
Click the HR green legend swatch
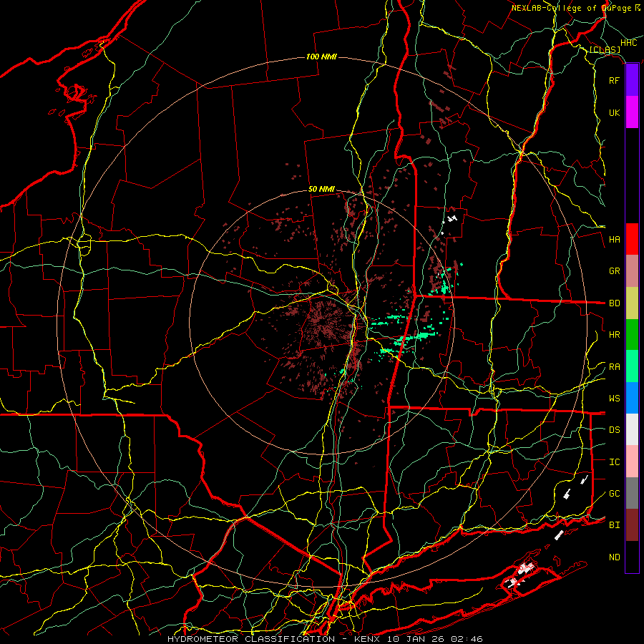click(x=632, y=335)
